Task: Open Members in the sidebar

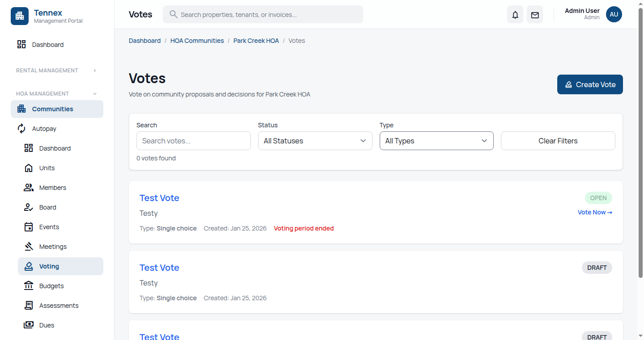Action: point(52,188)
